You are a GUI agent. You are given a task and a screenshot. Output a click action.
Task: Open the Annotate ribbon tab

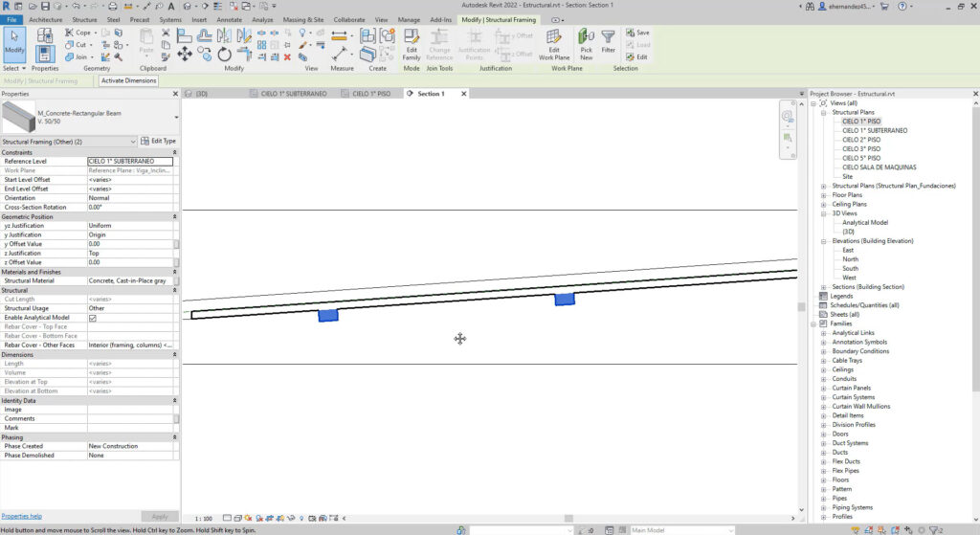pos(229,19)
